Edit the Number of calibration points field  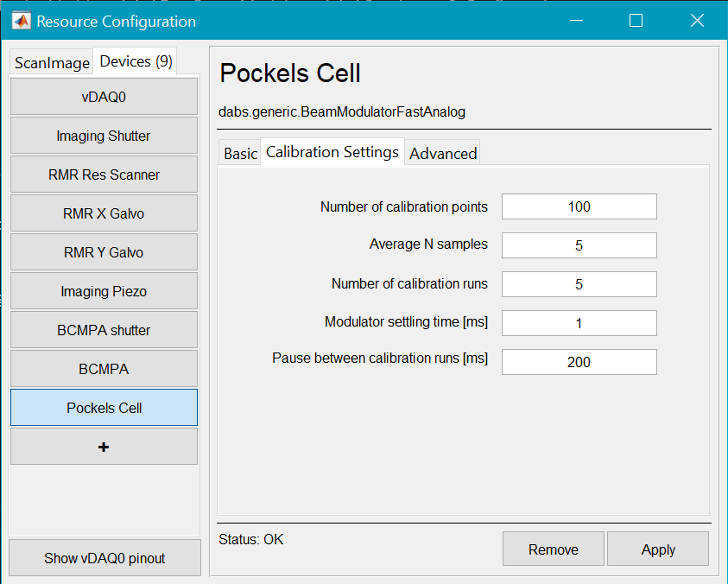[579, 206]
